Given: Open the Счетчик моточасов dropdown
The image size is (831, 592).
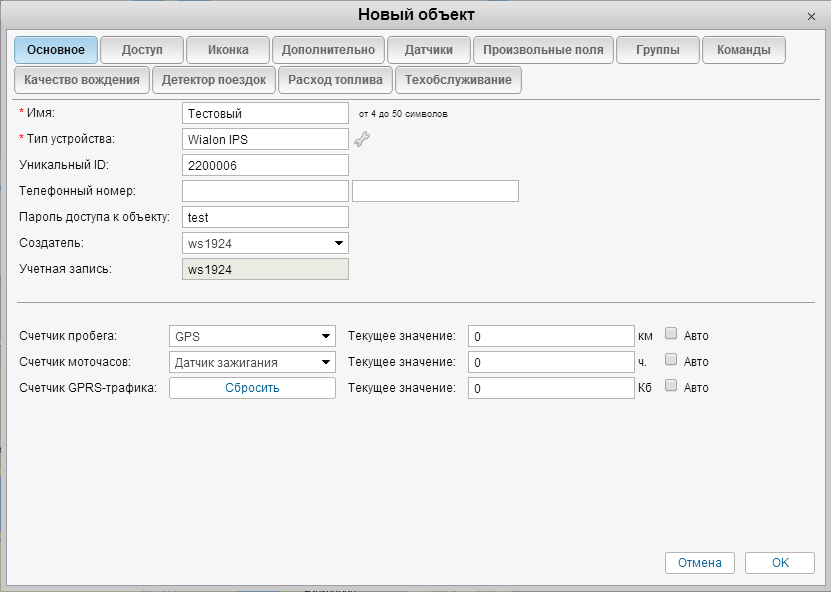Looking at the screenshot, I should 252,362.
